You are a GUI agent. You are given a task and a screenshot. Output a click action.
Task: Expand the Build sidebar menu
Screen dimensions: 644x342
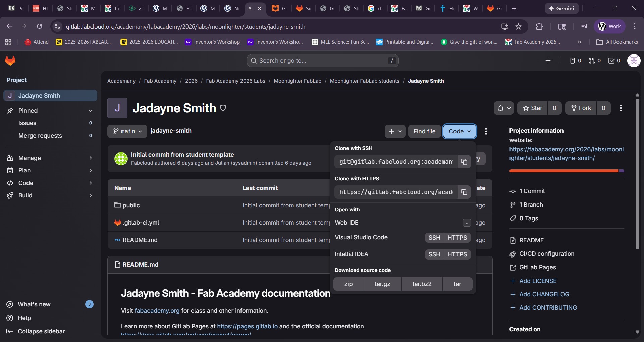coord(50,195)
